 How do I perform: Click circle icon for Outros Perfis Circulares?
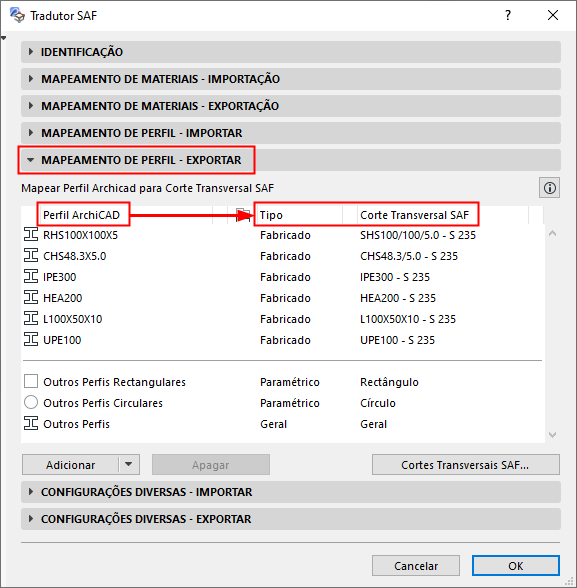pyautogui.click(x=31, y=402)
